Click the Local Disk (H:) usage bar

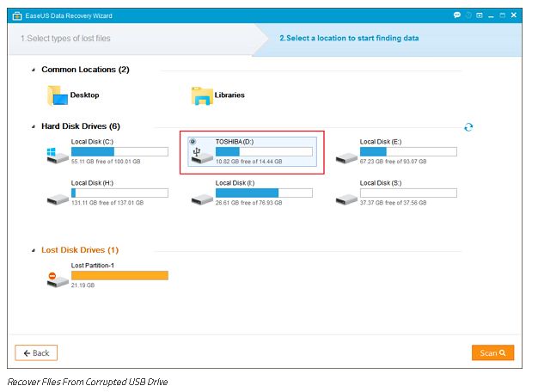(119, 193)
